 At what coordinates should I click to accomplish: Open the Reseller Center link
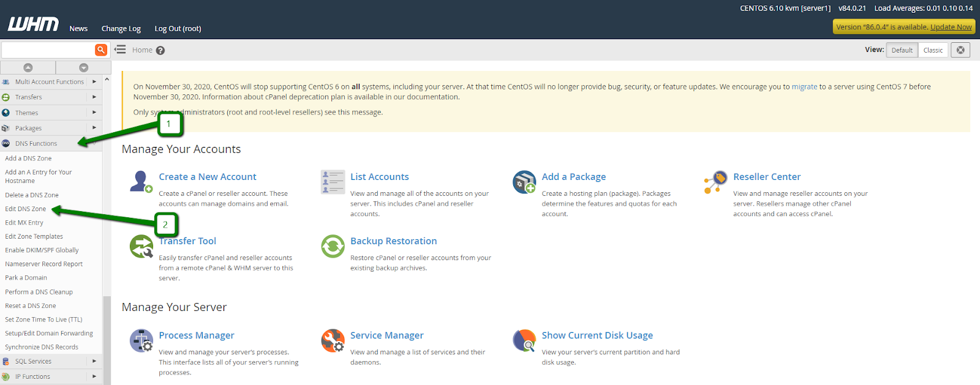coord(767,177)
